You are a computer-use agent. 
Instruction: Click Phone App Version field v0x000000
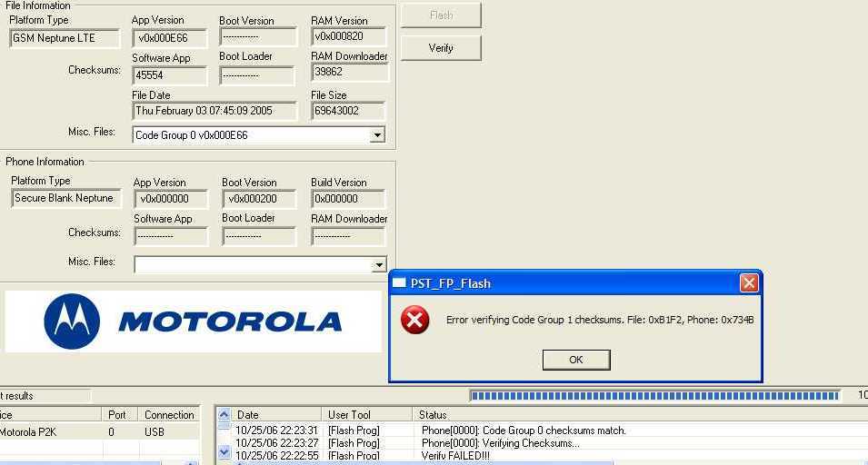171,199
